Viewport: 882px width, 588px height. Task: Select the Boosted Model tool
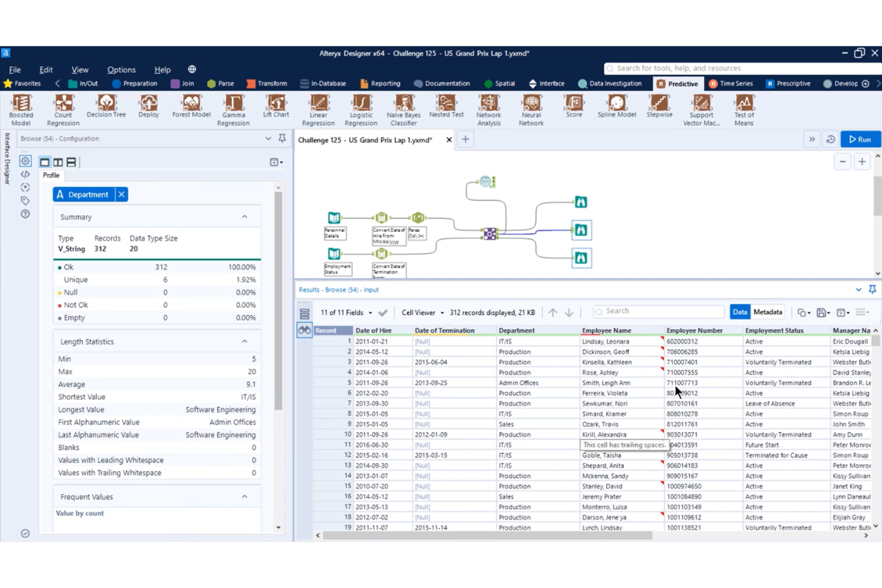point(21,110)
